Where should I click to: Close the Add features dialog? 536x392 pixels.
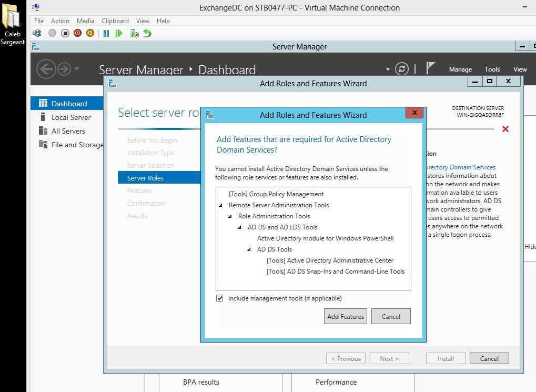click(414, 113)
